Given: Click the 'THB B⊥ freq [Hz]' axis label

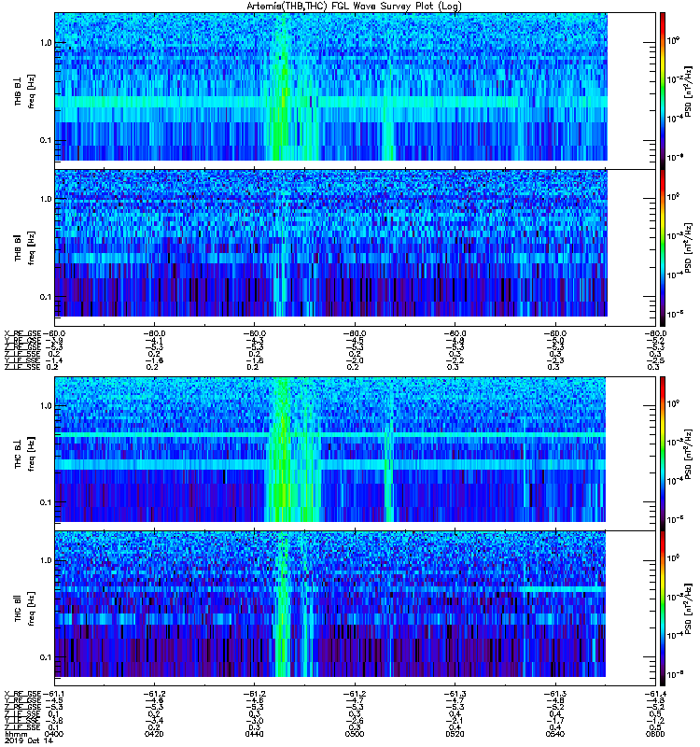Looking at the screenshot, I should point(24,91).
